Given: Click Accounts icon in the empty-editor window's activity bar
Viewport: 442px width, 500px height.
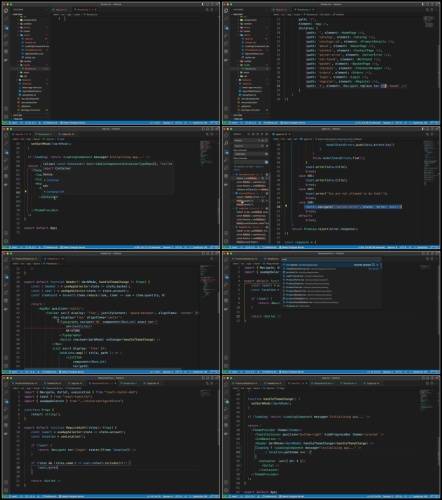Looking at the screenshot, I should [6, 109].
